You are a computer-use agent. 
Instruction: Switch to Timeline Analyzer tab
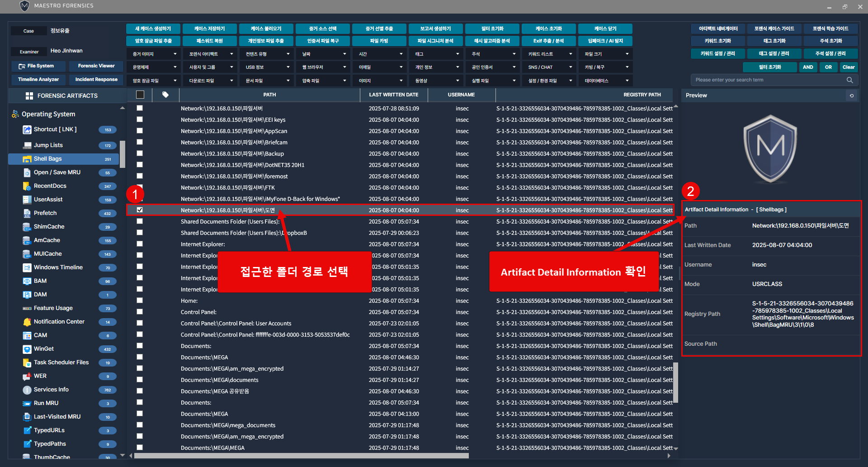[x=38, y=80]
